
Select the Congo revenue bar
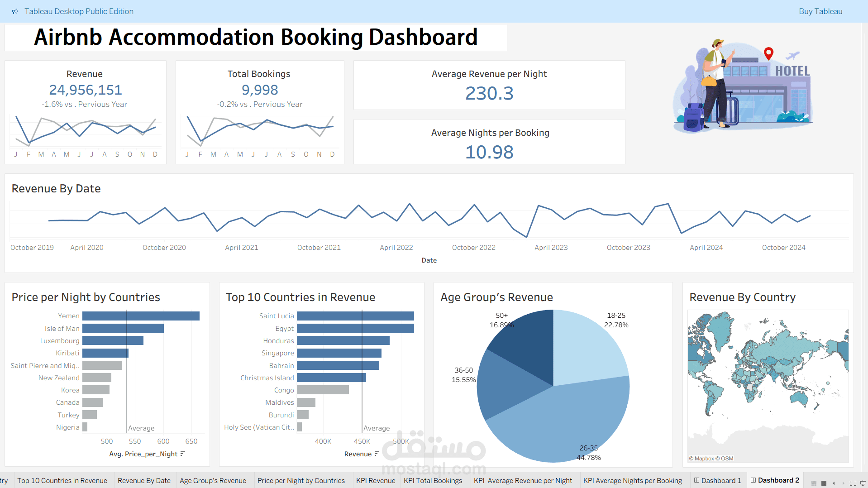(x=323, y=390)
